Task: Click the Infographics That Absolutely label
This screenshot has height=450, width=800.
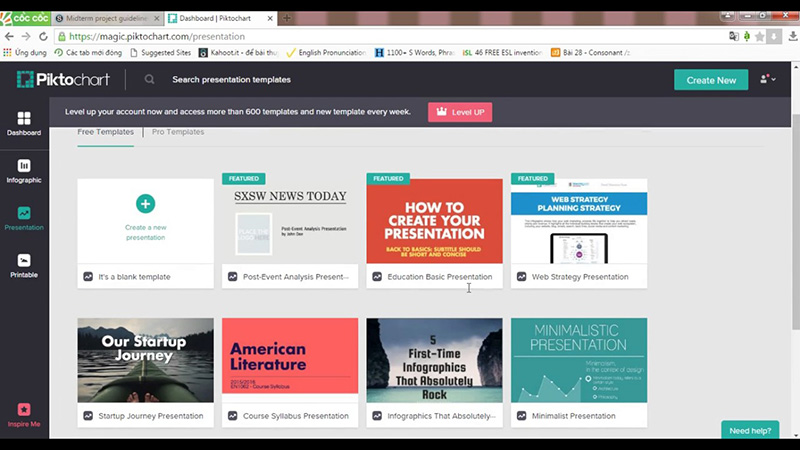Action: (x=441, y=416)
